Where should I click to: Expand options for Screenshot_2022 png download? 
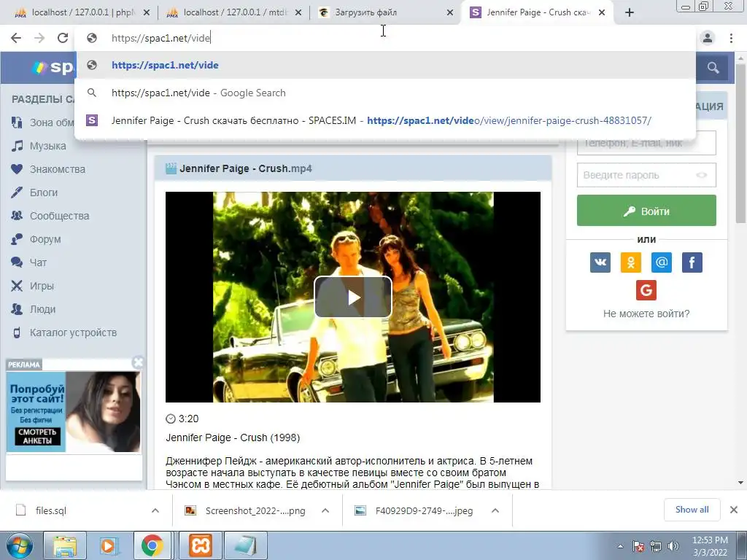tap(325, 510)
